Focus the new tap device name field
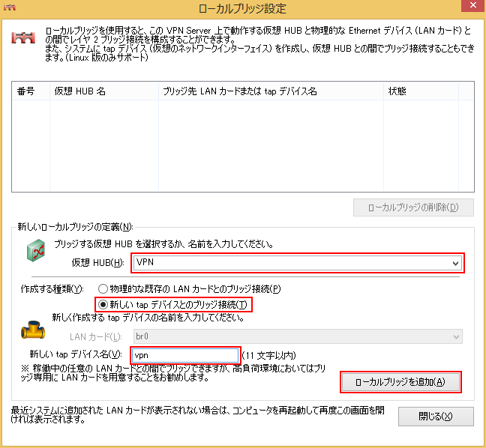The width and height of the screenshot is (486, 448). pos(184,354)
